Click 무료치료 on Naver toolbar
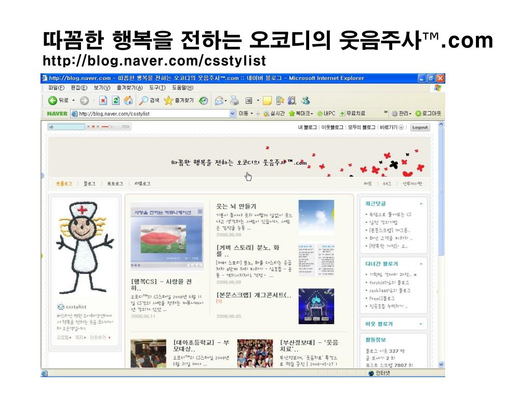Screen dimensions: 532x399 tap(352, 113)
